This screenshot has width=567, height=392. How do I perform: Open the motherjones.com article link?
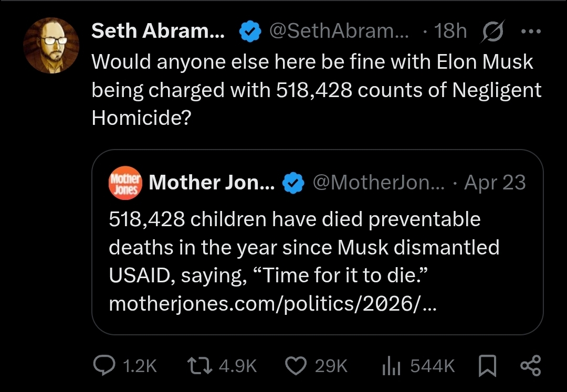[272, 304]
